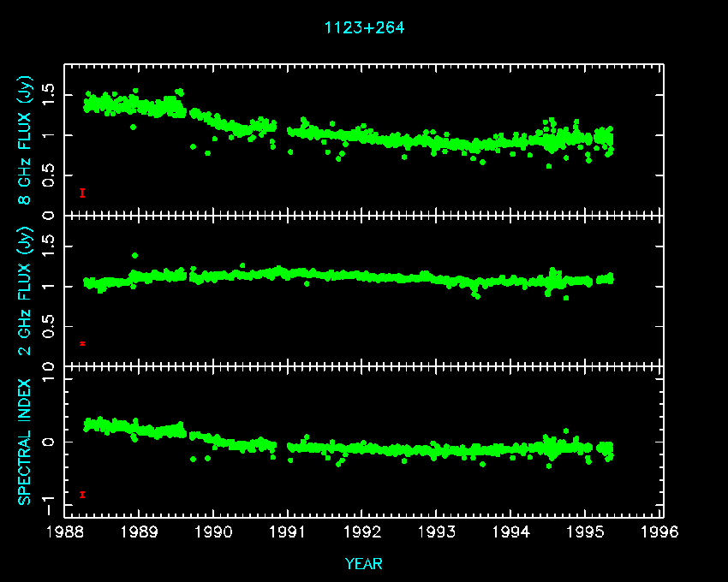Select the 1988 tick label on x-axis
Viewport: 728px width, 582px height.
[65, 532]
